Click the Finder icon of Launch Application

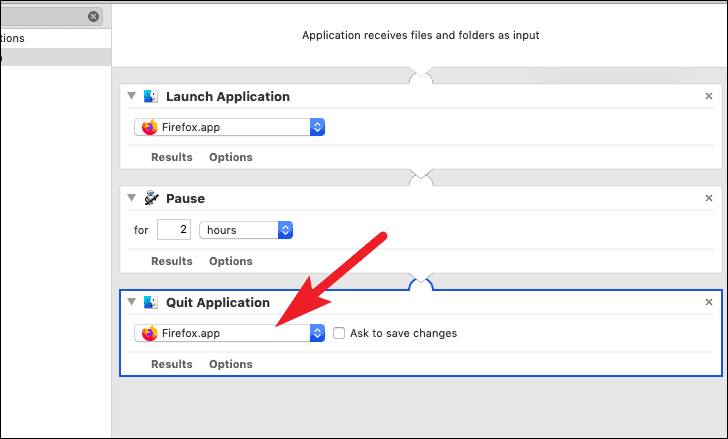tap(150, 97)
